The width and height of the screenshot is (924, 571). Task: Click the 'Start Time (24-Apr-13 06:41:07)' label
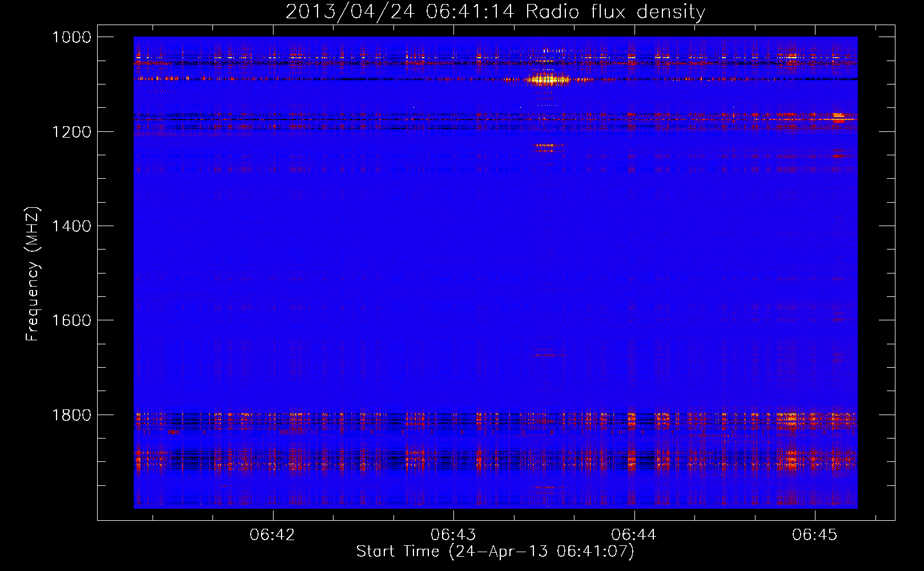(495, 552)
